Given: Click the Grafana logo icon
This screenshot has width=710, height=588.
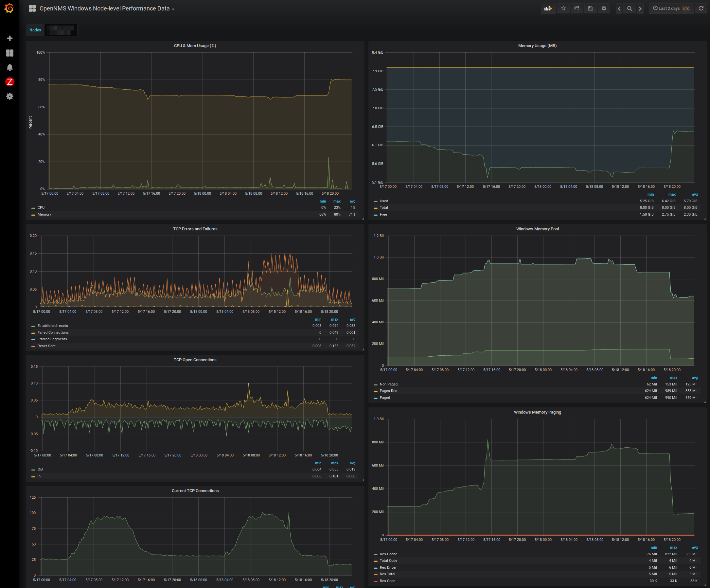Looking at the screenshot, I should pos(9,8).
